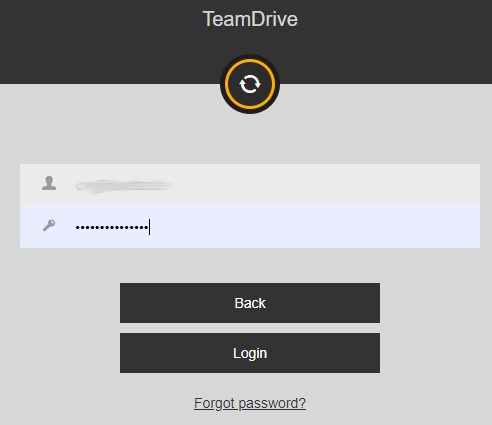Submit credentials with the Login button
Image resolution: width=492 pixels, height=425 pixels.
click(250, 353)
